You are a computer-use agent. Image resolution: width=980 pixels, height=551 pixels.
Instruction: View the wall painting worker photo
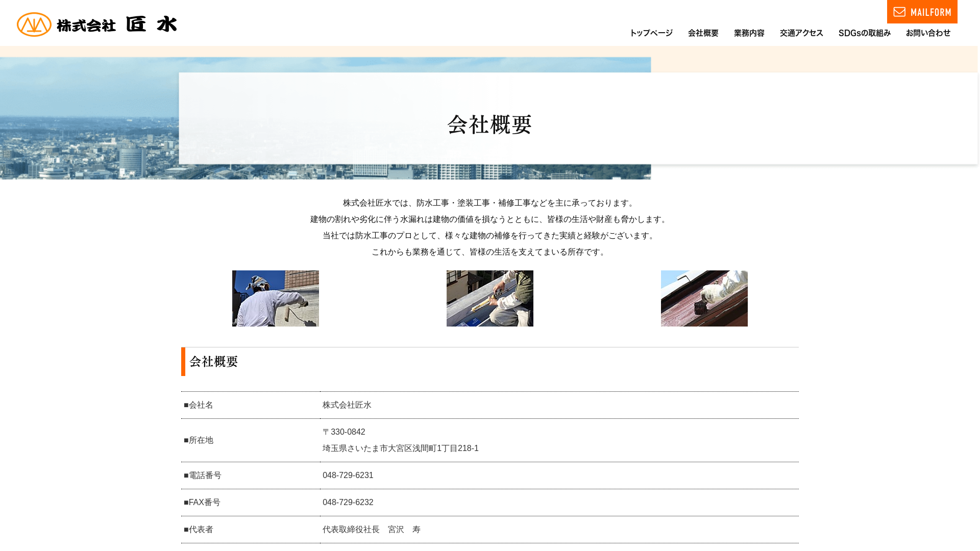[276, 298]
